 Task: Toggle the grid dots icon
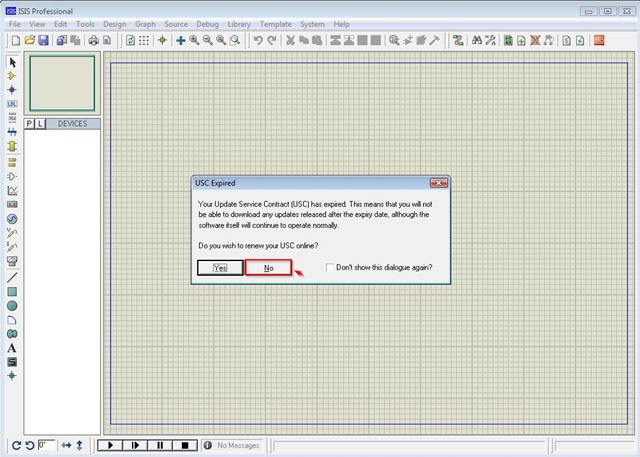tap(144, 40)
